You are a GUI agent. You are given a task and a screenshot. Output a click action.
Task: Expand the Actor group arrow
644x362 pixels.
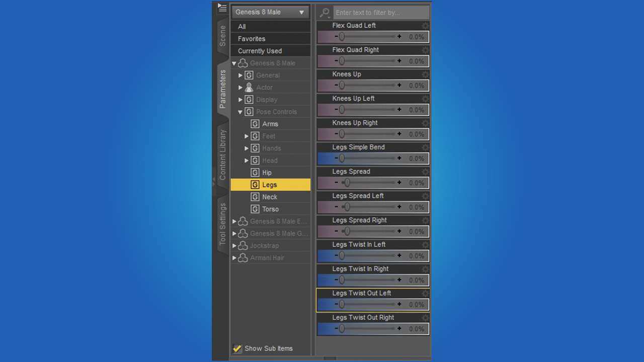click(x=240, y=87)
